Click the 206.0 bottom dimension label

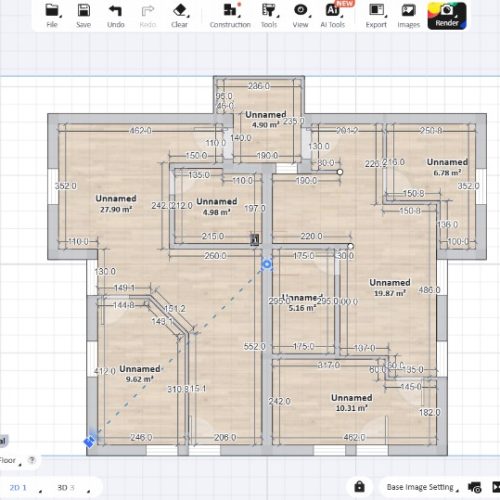(225, 437)
